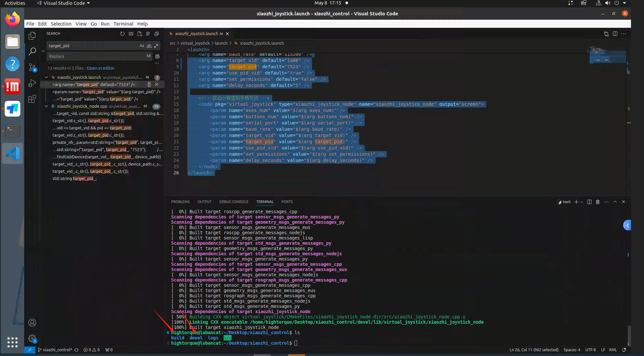Screen dimensions: 644x356
Task: Open changes icon in editor title bar
Action: pyautogui.click(x=606, y=34)
